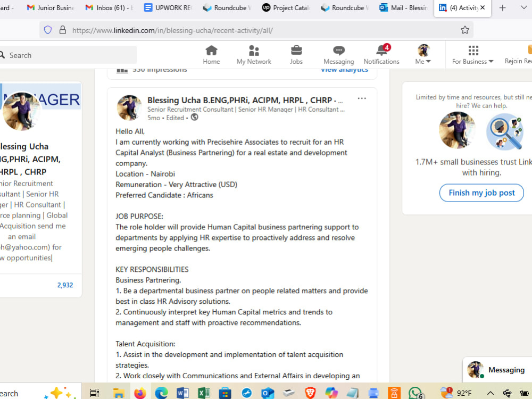Open Word from the taskbar

point(182,393)
